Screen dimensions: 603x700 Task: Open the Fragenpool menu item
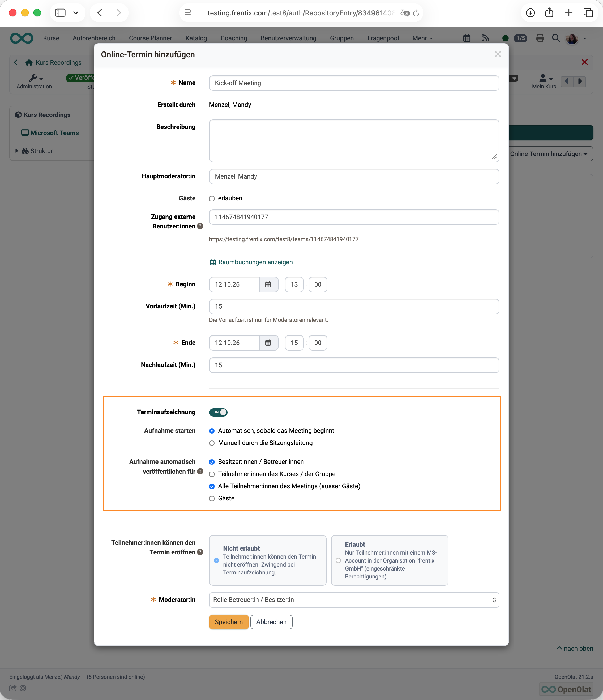[x=383, y=38]
